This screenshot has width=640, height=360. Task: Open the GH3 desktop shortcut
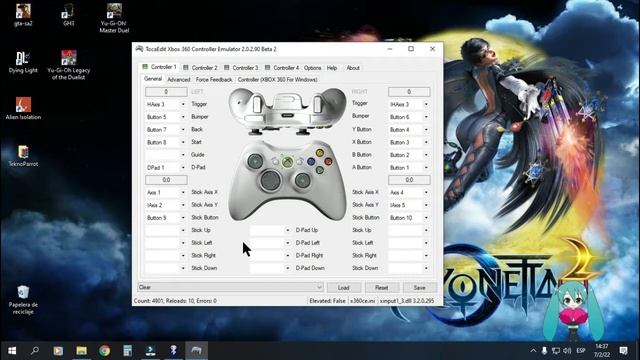coord(68,15)
